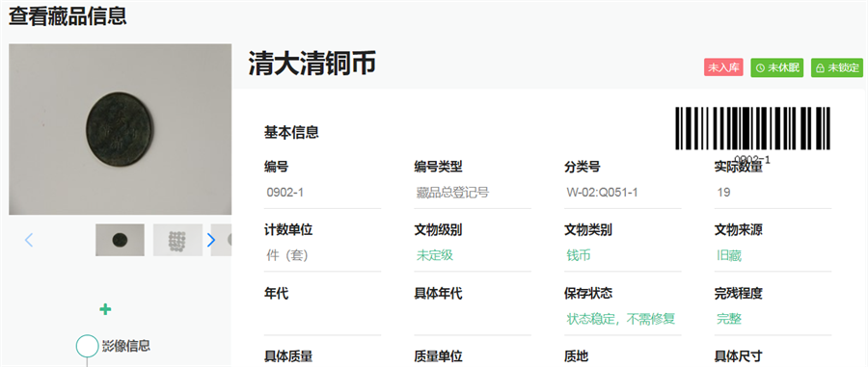Screen dimensions: 868x367
Task: Click the 查看藏品信息 page heading
Action: pyautogui.click(x=68, y=16)
